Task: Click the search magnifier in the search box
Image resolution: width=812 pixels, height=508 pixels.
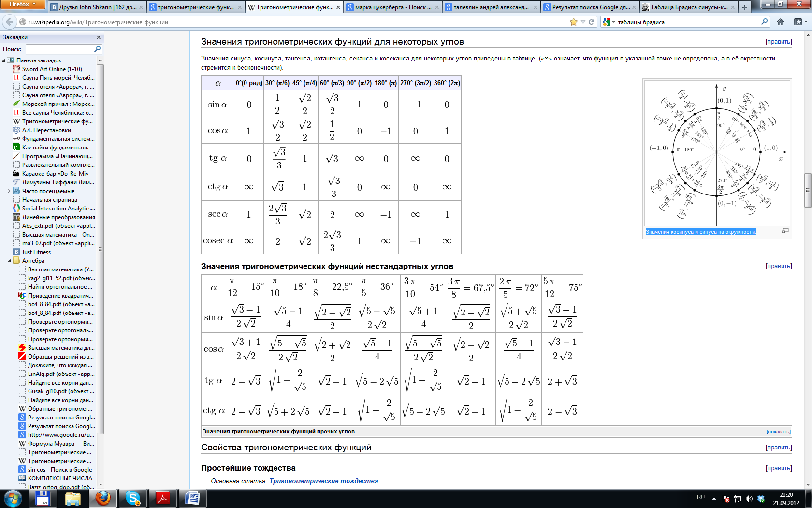Action: click(764, 22)
